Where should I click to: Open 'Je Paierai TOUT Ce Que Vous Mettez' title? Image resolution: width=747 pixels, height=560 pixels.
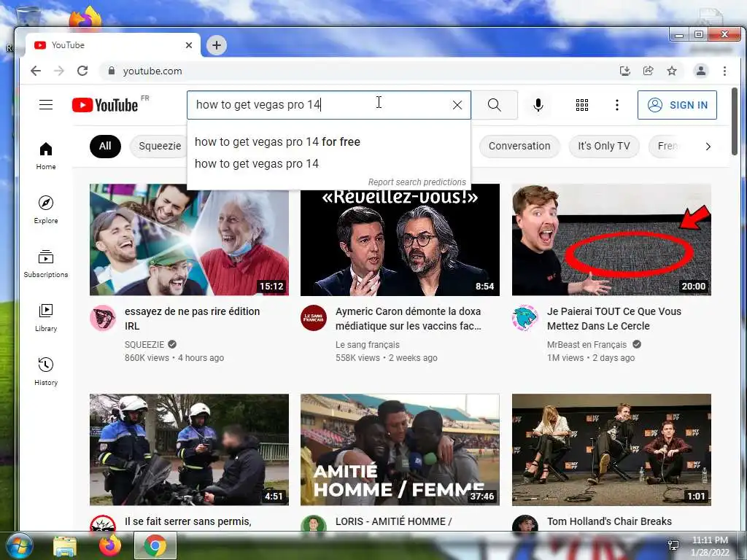(x=614, y=319)
